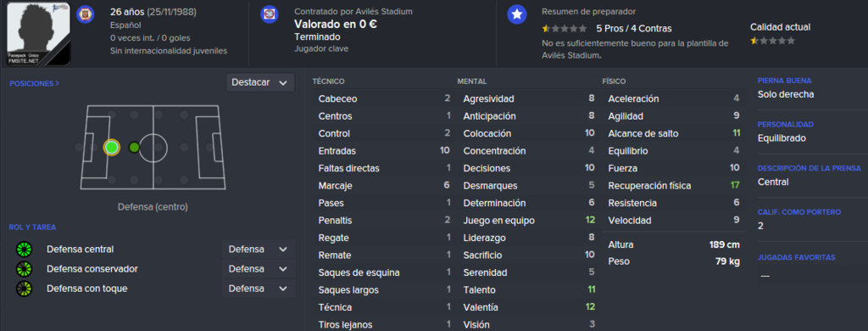Viewport: 868px width, 331px height.
Task: Open the duty dropdown for Defensa con toque
Action: tap(259, 289)
